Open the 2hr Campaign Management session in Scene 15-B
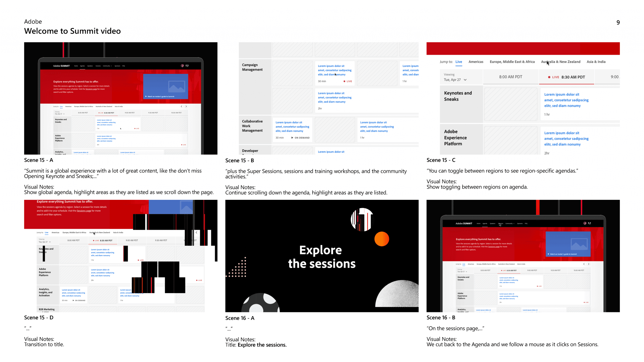The image size is (644, 362). coord(367,100)
